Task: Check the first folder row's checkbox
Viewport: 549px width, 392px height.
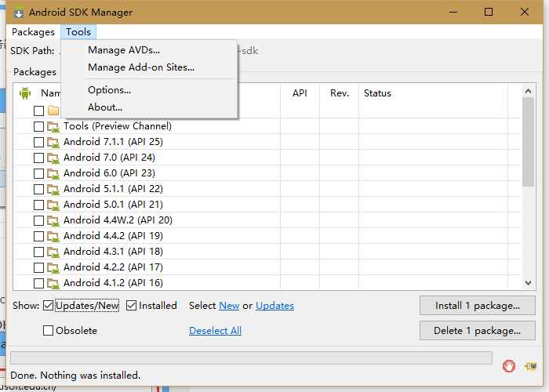Action: pos(38,111)
